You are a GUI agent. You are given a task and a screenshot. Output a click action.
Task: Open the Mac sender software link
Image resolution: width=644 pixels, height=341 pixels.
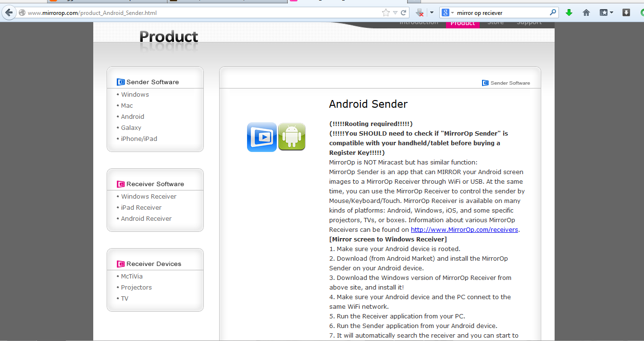pyautogui.click(x=127, y=106)
